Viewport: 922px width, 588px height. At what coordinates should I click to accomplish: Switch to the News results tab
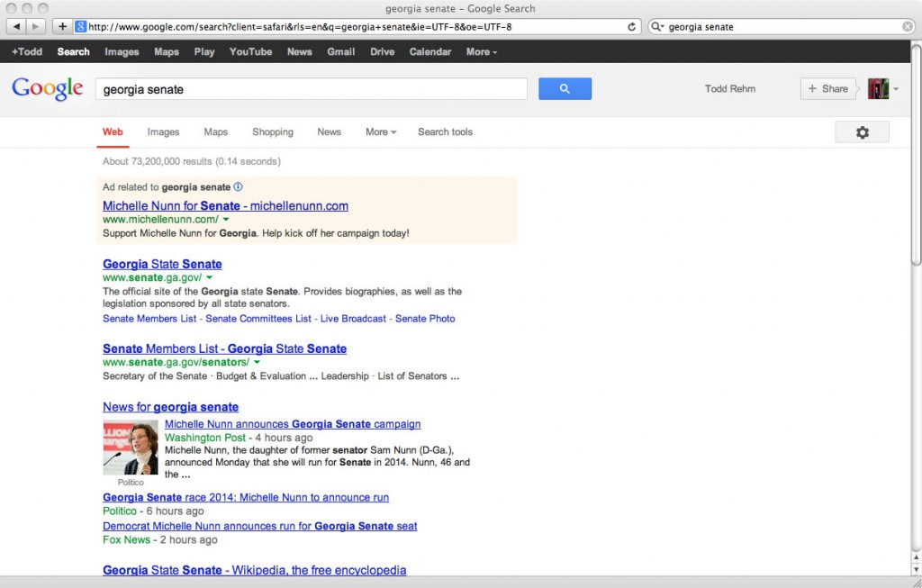[330, 131]
